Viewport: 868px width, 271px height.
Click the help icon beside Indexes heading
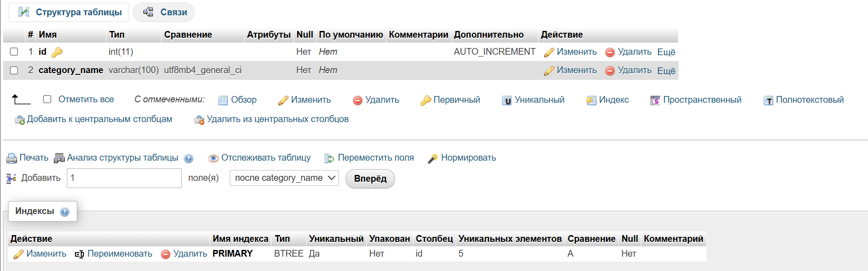pyautogui.click(x=65, y=212)
